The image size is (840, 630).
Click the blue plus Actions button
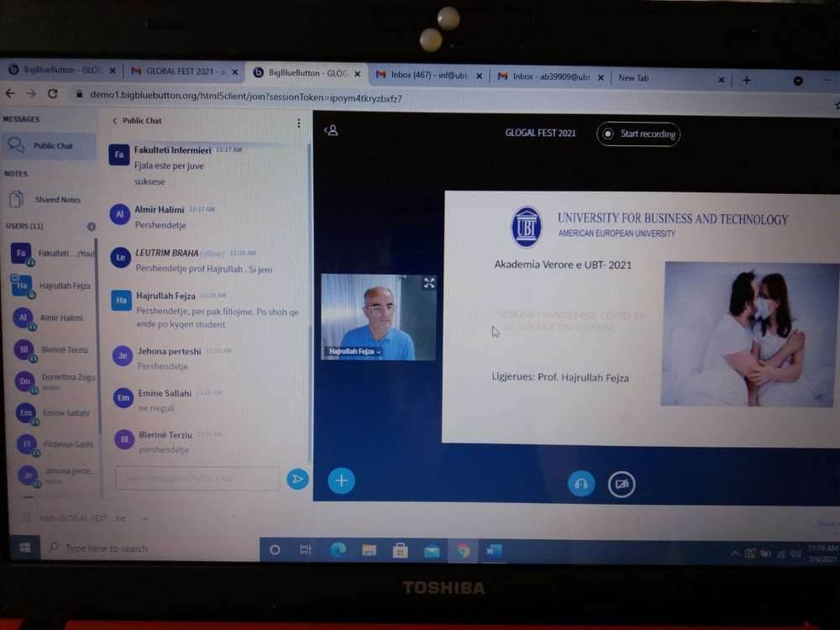pyautogui.click(x=341, y=480)
